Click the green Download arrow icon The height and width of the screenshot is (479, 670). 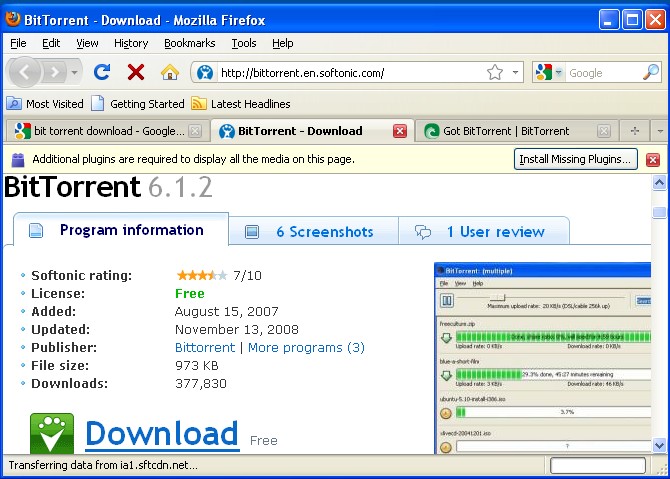pyautogui.click(x=52, y=433)
